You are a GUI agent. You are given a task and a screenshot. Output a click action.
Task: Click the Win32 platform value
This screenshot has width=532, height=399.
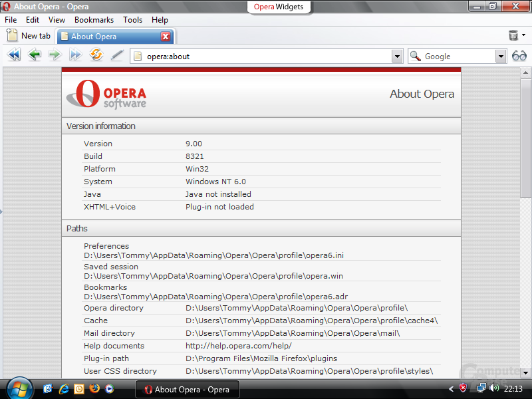tap(197, 169)
